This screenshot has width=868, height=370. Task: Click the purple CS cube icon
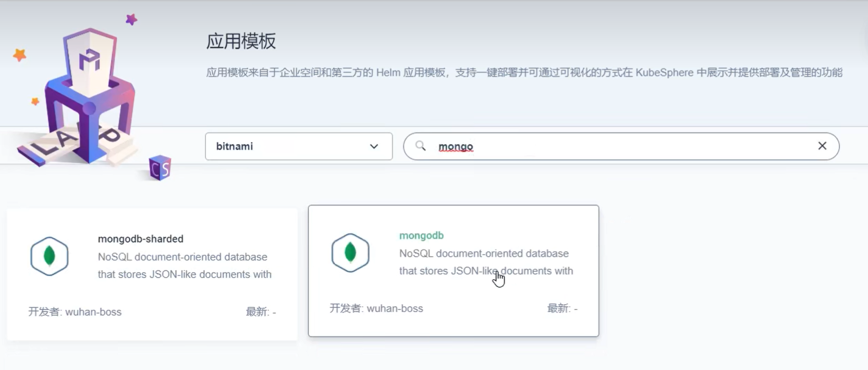coord(160,168)
